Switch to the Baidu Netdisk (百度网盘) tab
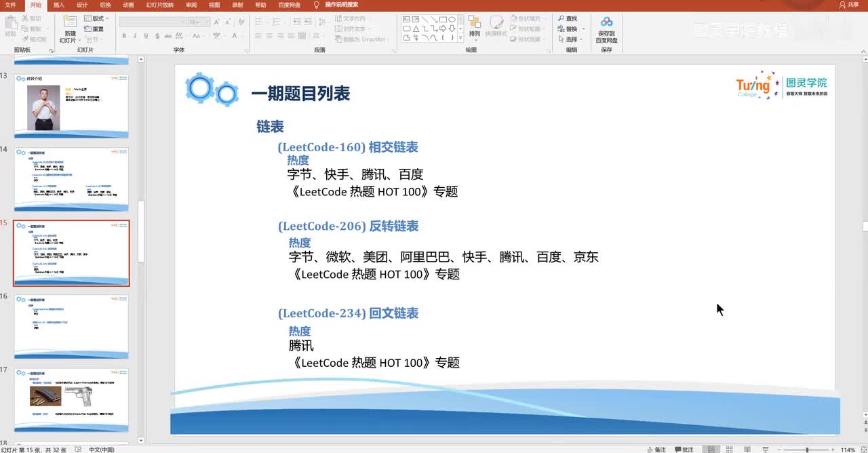The width and height of the screenshot is (868, 453). click(x=290, y=5)
